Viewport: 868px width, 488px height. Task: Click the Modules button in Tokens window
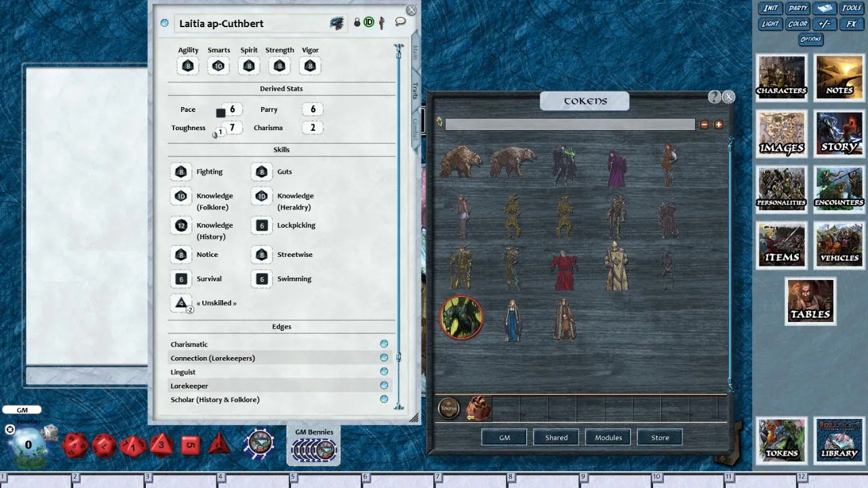pyautogui.click(x=608, y=437)
